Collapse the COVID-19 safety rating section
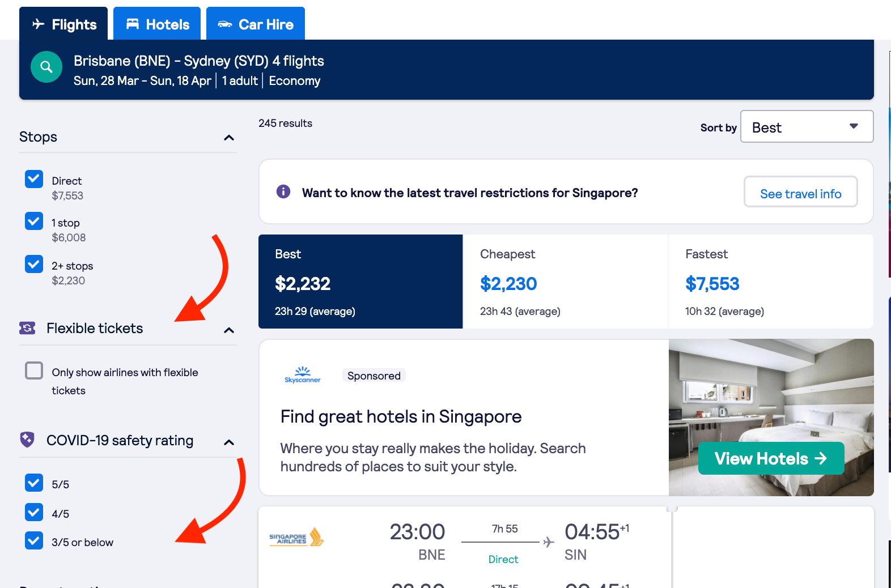891x588 pixels. 229,442
